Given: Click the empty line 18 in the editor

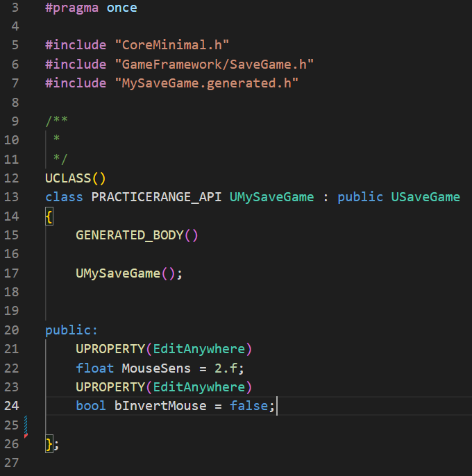Looking at the screenshot, I should pos(258,292).
